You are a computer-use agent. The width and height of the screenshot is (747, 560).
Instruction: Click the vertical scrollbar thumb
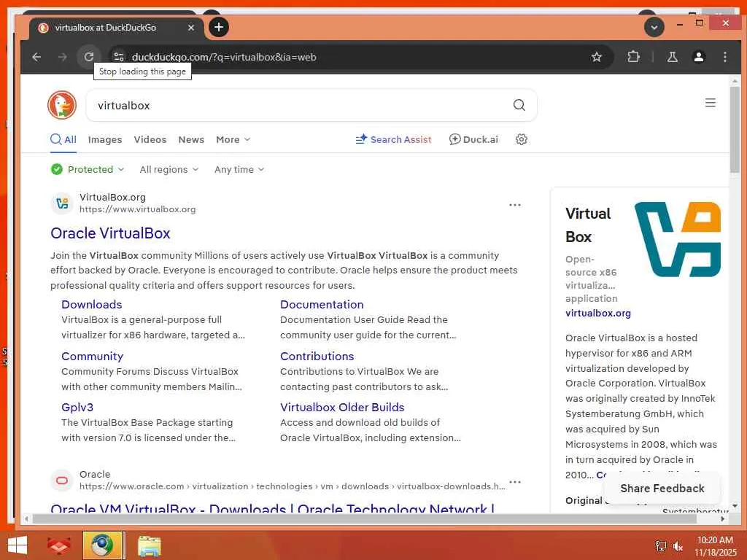[x=735, y=130]
